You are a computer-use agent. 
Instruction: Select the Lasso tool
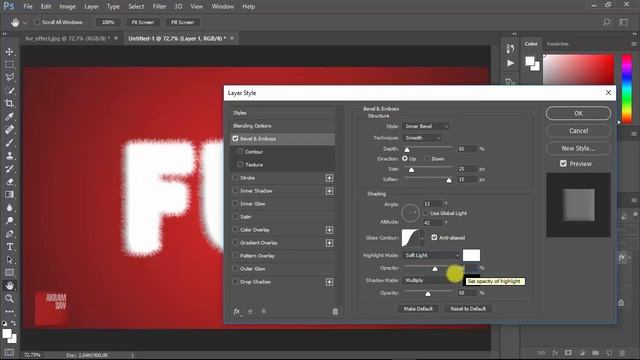(x=9, y=78)
